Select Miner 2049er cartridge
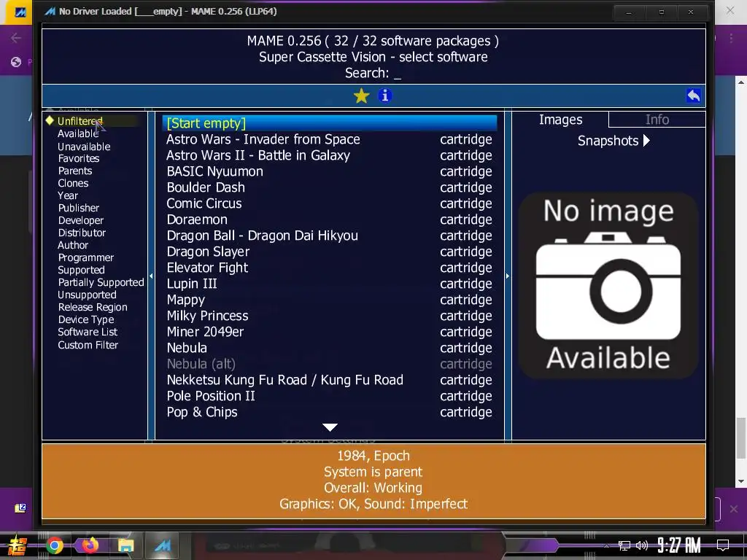The height and width of the screenshot is (560, 747). pos(330,332)
